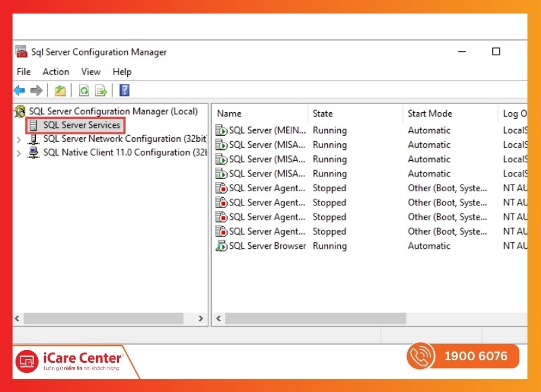Screen dimensions: 541x392
Task: Expand SQL Server Network Configuration (32bit) node
Action: point(19,140)
